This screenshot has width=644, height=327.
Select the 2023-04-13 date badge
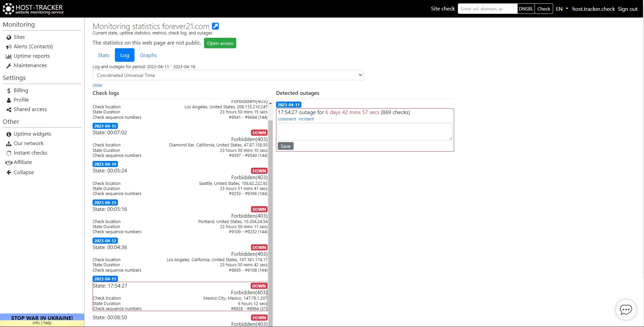click(x=105, y=202)
